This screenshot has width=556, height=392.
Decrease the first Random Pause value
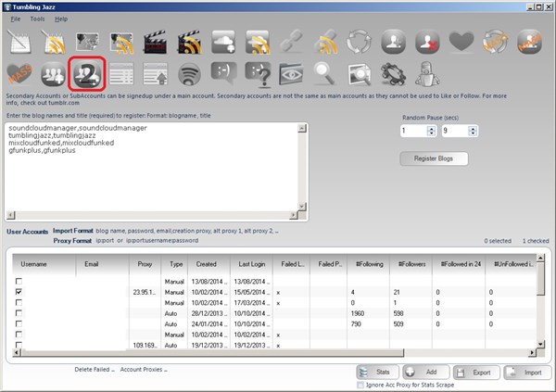point(431,133)
